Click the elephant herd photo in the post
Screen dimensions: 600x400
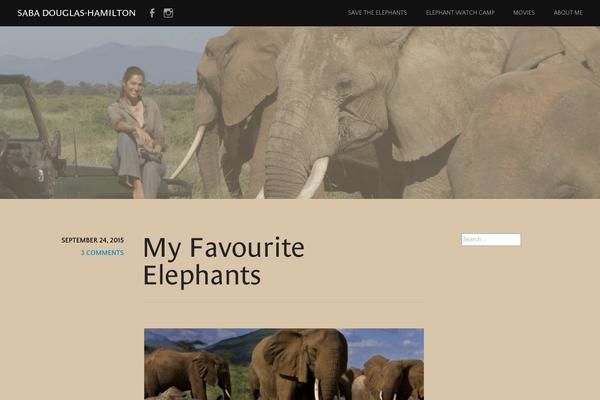point(284,364)
